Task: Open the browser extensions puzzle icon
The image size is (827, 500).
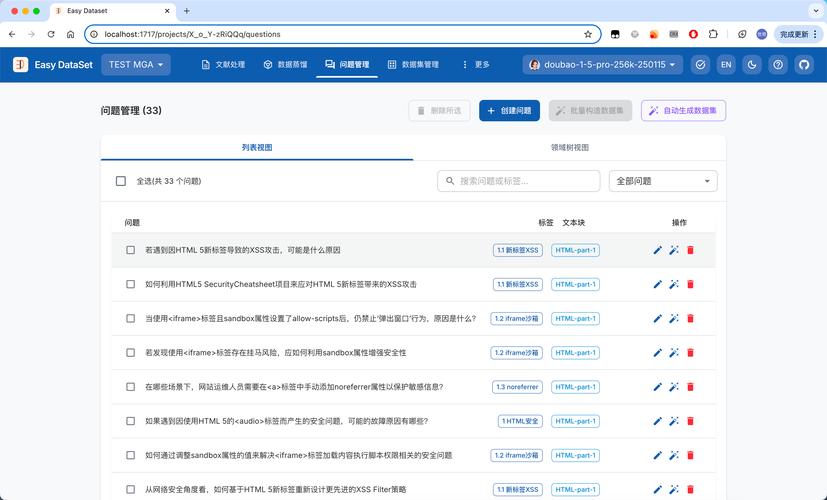Action: 713,34
